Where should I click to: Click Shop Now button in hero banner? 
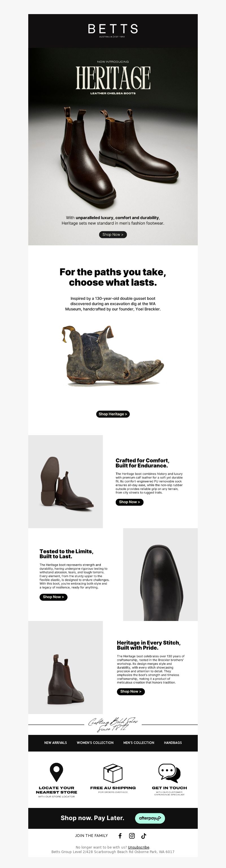pos(113,235)
